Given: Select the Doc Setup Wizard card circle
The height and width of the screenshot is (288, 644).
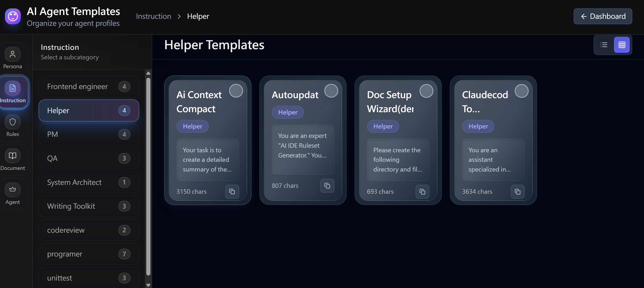Looking at the screenshot, I should pyautogui.click(x=426, y=91).
